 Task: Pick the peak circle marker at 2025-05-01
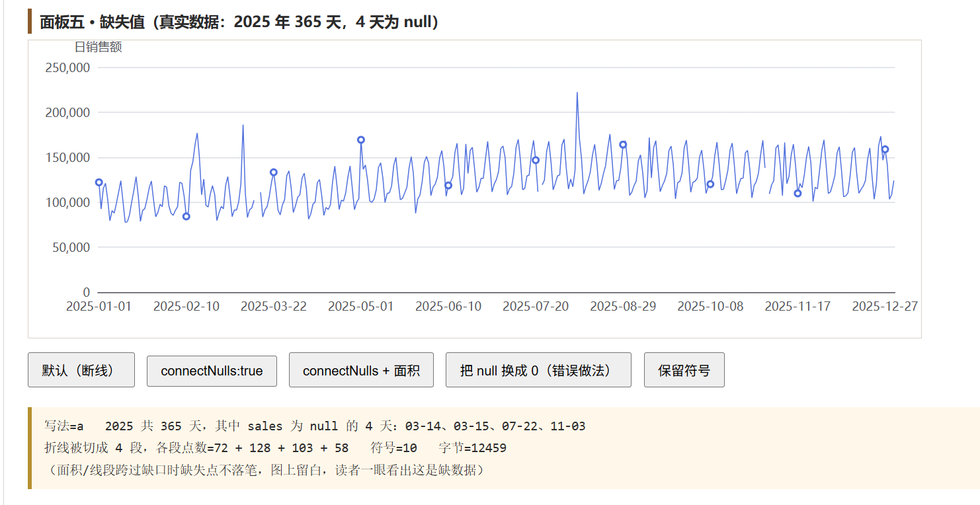coord(361,140)
